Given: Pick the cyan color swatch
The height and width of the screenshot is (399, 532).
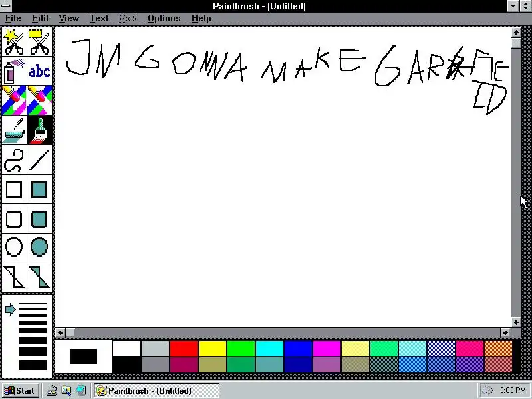Looking at the screenshot, I should tap(269, 348).
